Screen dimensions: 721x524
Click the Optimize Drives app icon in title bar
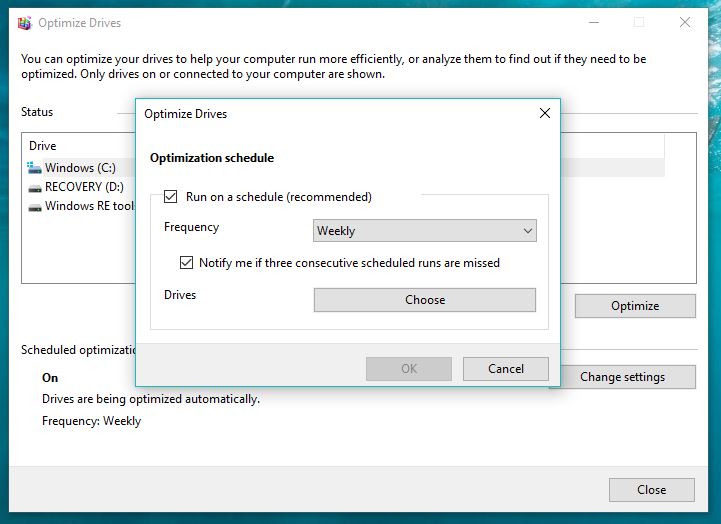24,22
